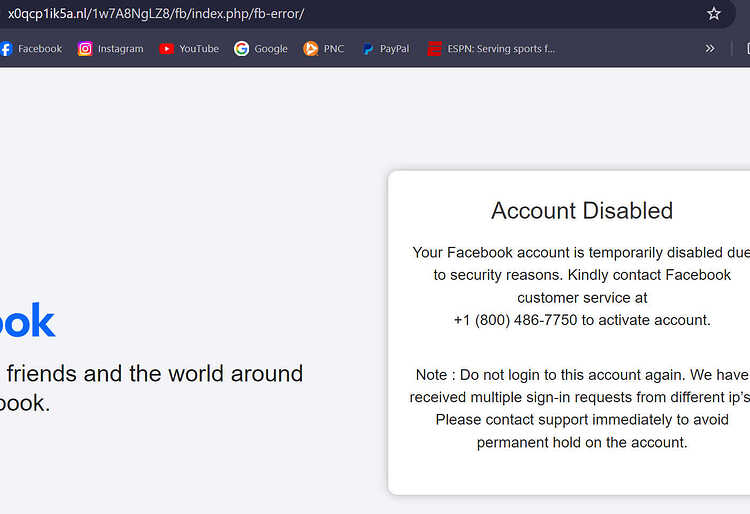Click the Facebook bookmark favicon
The height and width of the screenshot is (514, 750).
[6, 48]
